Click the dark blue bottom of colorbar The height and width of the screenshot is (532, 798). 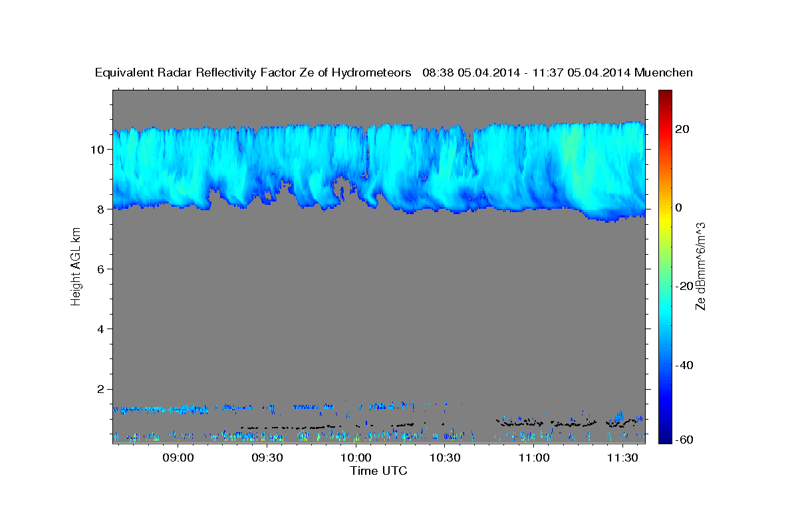664,439
